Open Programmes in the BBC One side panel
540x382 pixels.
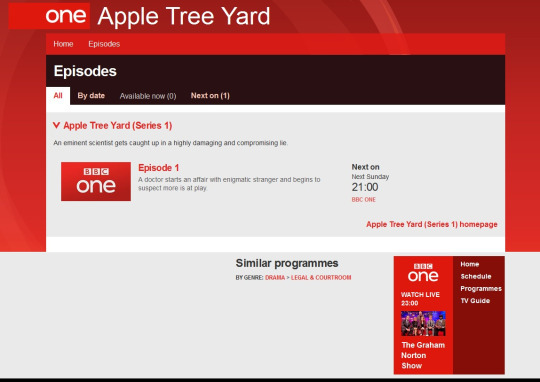pyautogui.click(x=481, y=289)
